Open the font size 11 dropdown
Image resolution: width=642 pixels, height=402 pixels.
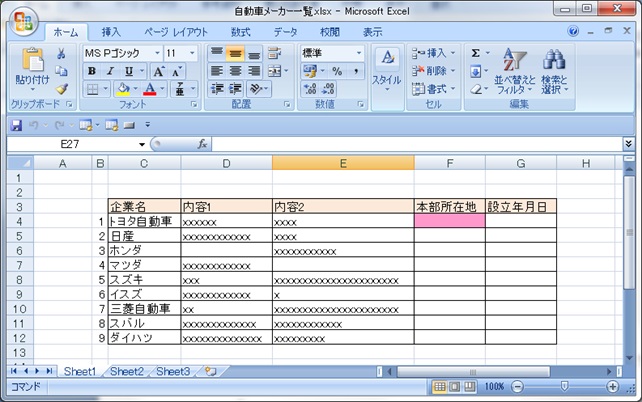click(x=192, y=53)
